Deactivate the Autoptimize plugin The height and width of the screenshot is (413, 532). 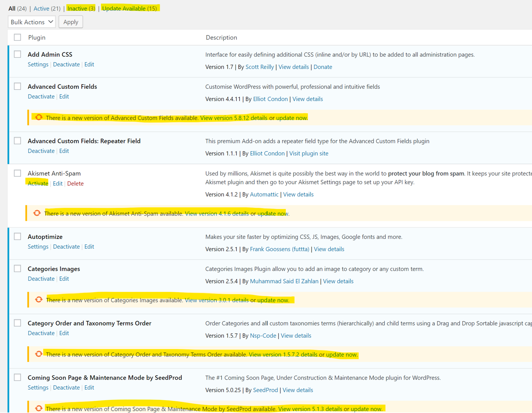tap(66, 247)
